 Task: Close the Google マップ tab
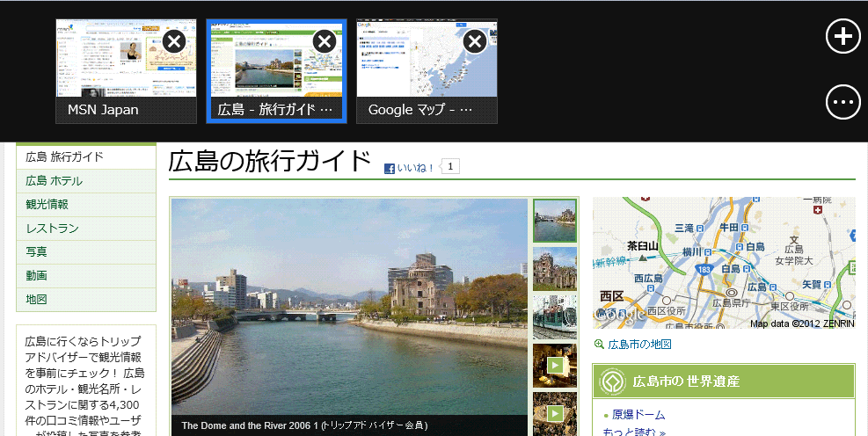pos(475,41)
